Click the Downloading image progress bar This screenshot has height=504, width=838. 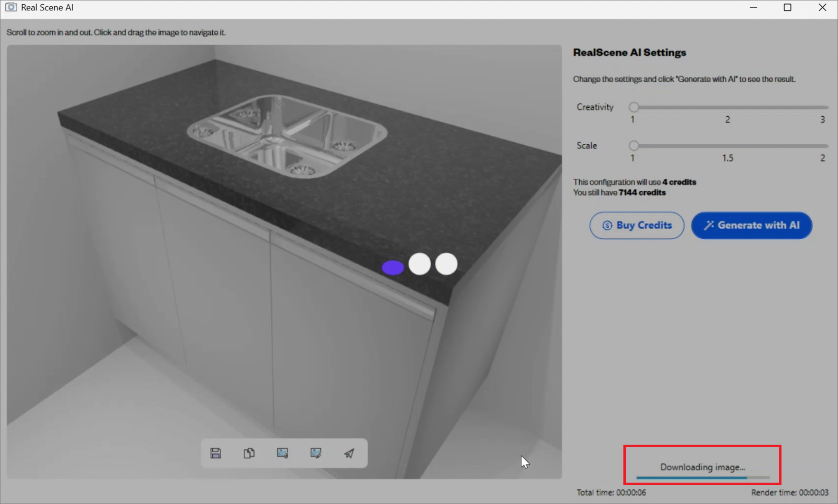[x=703, y=477]
